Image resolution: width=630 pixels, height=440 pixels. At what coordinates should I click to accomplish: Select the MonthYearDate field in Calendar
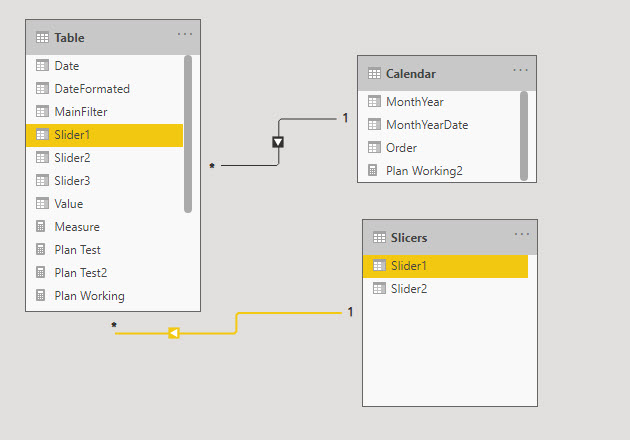pyautogui.click(x=439, y=125)
